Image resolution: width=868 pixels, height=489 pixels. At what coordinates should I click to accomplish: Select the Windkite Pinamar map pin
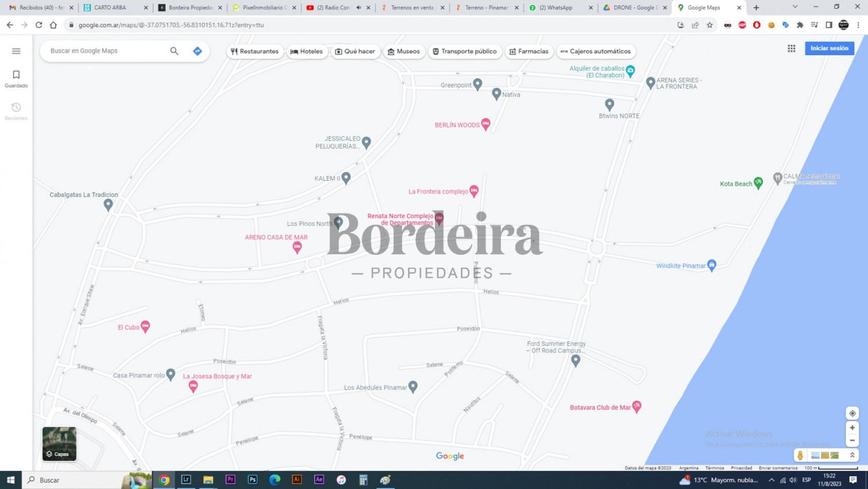(712, 266)
